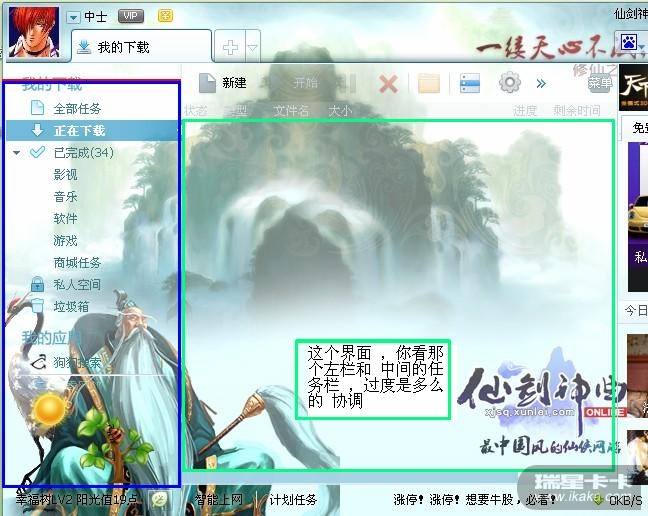Open settings via the gear icon
Screen dimensions: 648x516
[510, 83]
